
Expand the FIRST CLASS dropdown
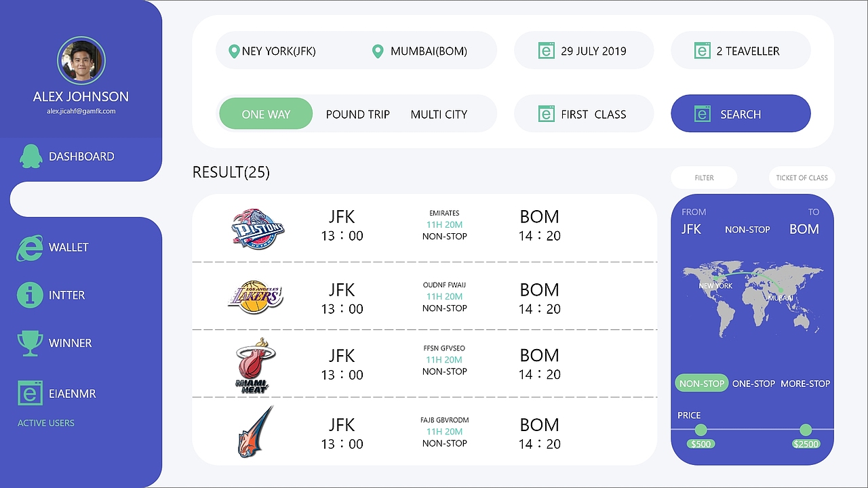(584, 114)
